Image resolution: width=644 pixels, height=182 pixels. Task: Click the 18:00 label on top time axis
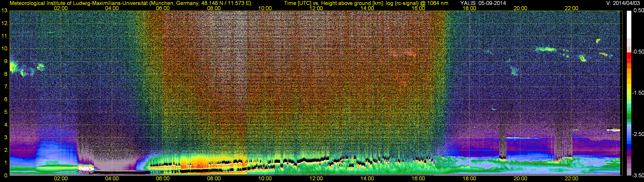(469, 8)
